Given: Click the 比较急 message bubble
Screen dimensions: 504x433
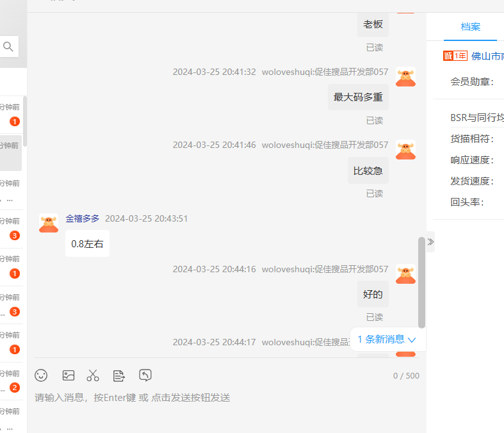Looking at the screenshot, I should (368, 171).
